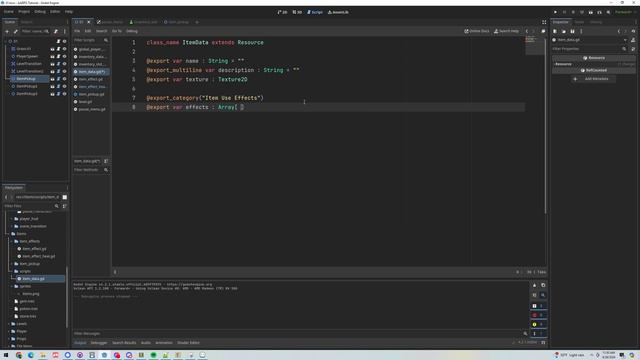The image size is (640, 360).
Task: Close the current scene tab
Action: click(x=89, y=22)
